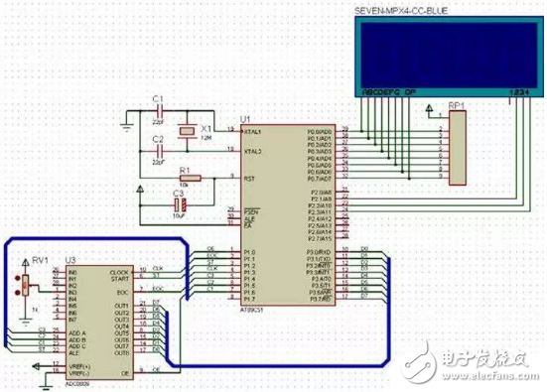Click the OUT8 pin label

122,353
